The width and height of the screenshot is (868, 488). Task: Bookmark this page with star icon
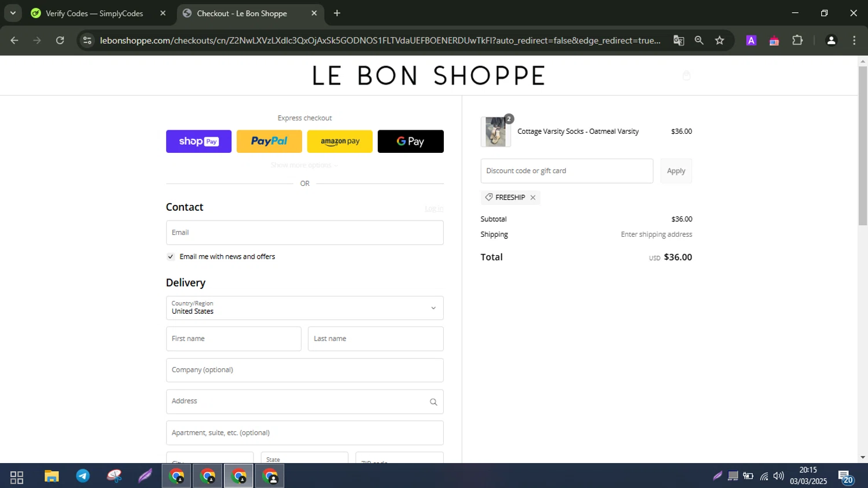(x=719, y=41)
